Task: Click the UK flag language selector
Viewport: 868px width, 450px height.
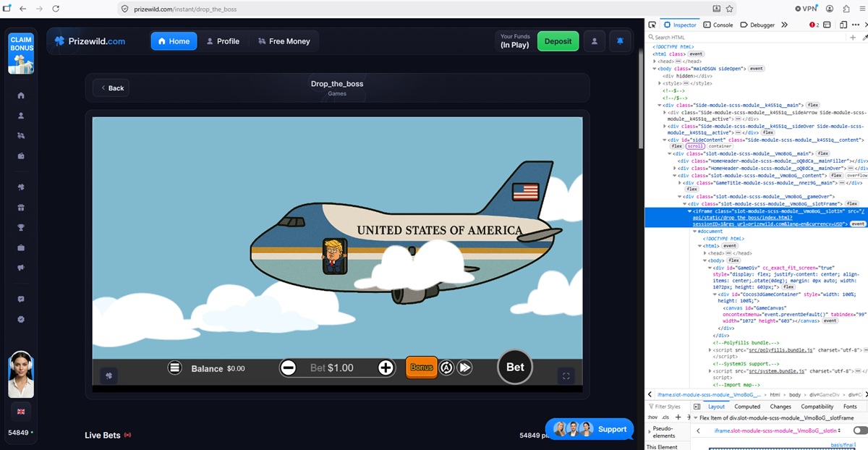Action: (x=21, y=412)
